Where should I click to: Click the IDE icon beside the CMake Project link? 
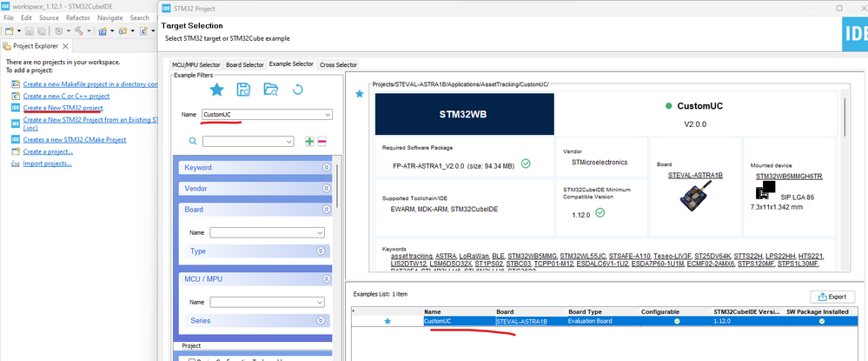coord(16,140)
